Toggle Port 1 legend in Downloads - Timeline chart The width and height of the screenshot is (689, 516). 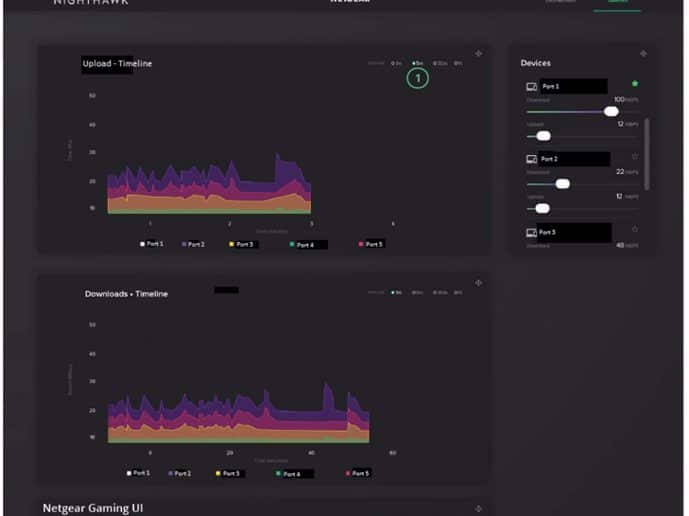[138, 473]
